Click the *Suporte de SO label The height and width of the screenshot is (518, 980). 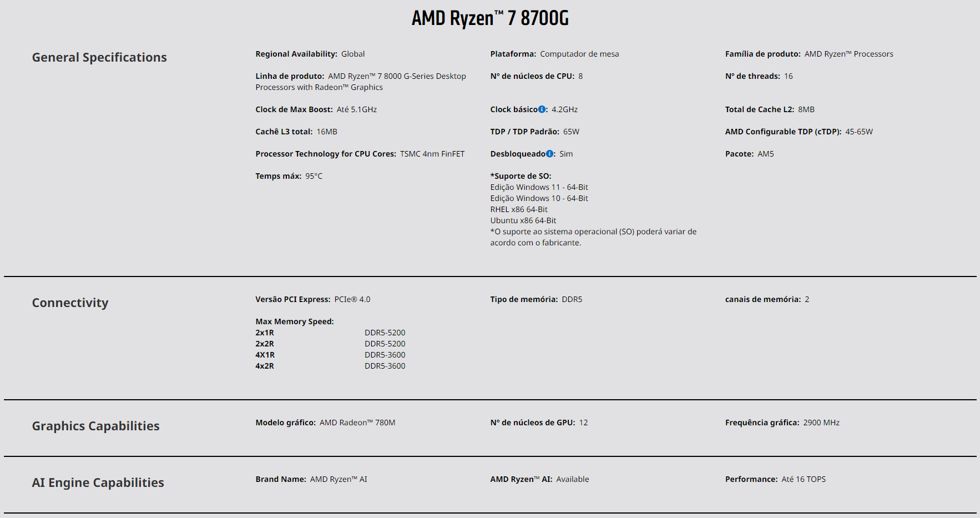(x=521, y=176)
